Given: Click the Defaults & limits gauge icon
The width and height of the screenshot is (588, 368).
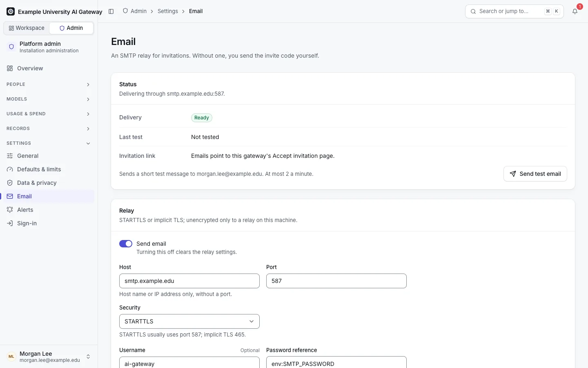Looking at the screenshot, I should coord(10,169).
